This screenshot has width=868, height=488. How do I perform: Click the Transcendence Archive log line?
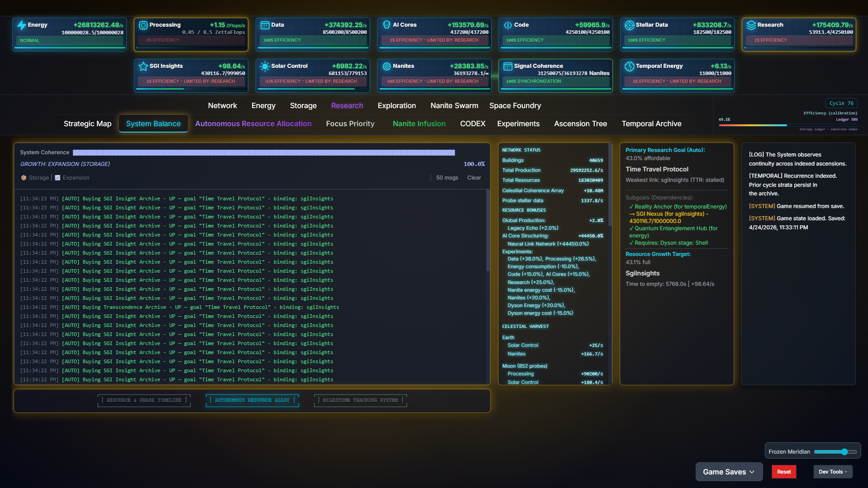(180, 307)
